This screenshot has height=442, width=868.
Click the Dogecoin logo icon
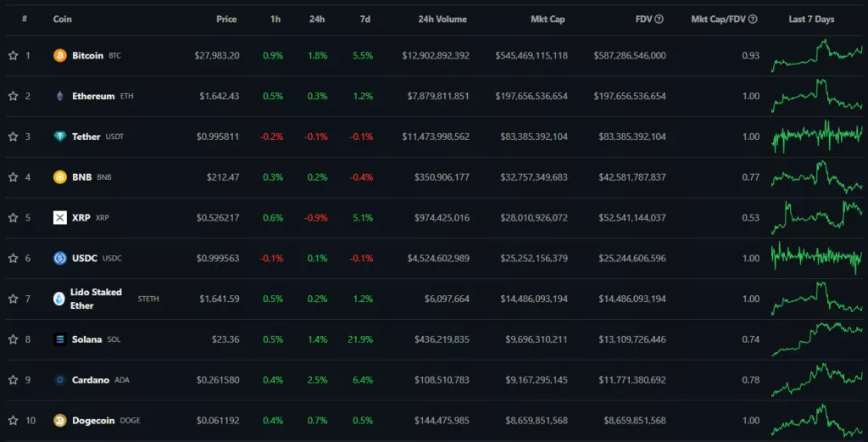pos(60,421)
